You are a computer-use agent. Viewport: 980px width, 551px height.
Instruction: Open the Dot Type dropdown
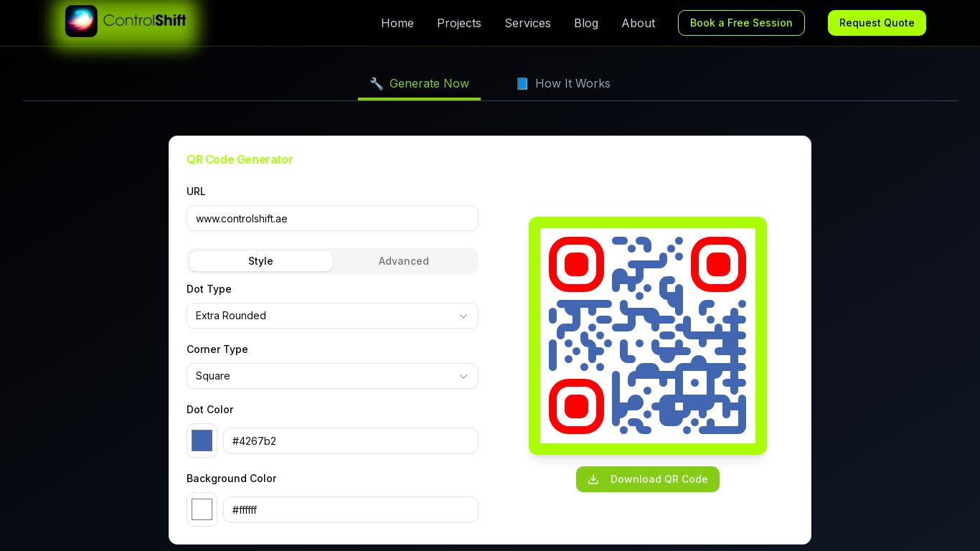tap(332, 316)
